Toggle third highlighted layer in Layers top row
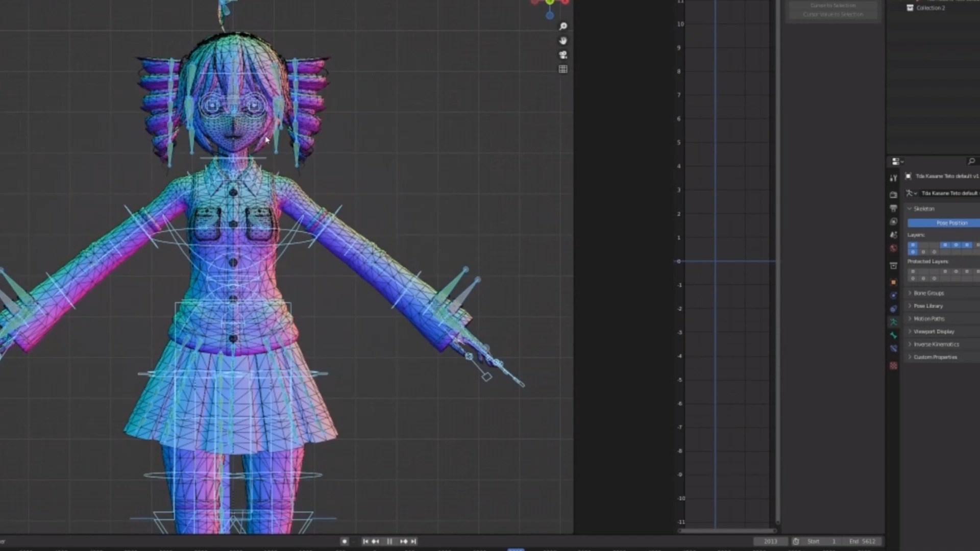The image size is (980, 551). 956,245
